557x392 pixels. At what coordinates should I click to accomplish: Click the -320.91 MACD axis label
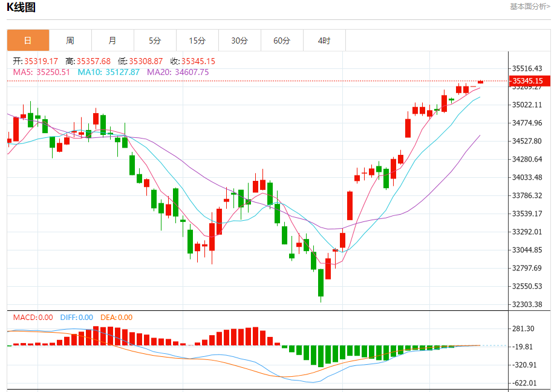pos(524,365)
